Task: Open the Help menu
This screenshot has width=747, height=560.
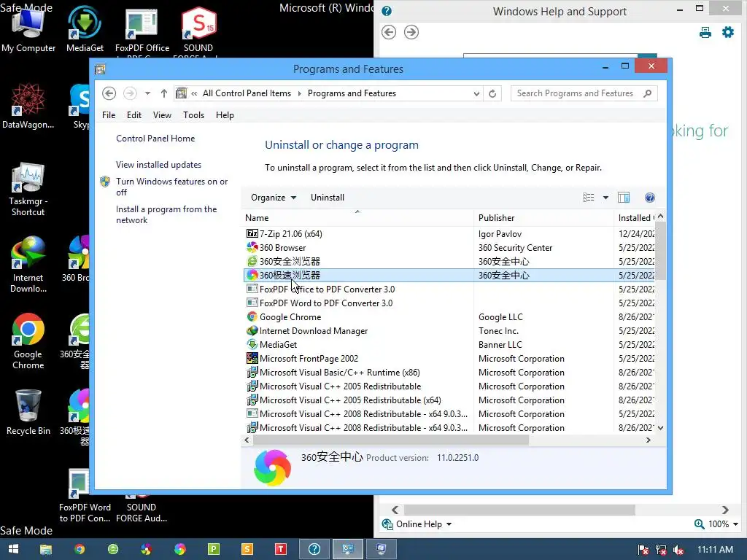Action: 225,115
